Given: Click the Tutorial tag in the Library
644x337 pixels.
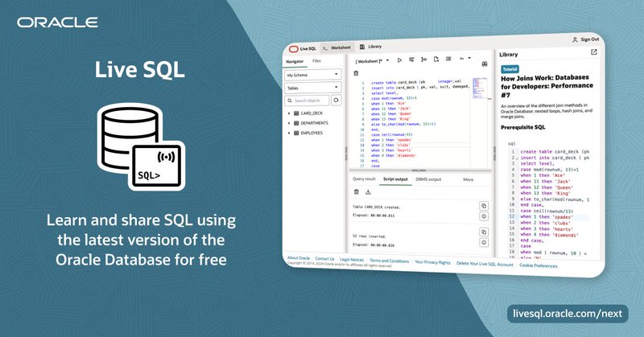Looking at the screenshot, I should [x=510, y=69].
